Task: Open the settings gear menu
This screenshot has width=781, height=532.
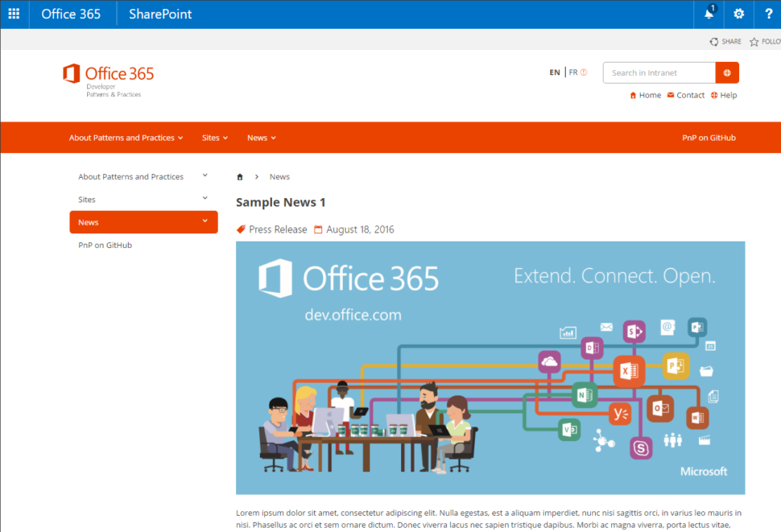Action: point(738,14)
